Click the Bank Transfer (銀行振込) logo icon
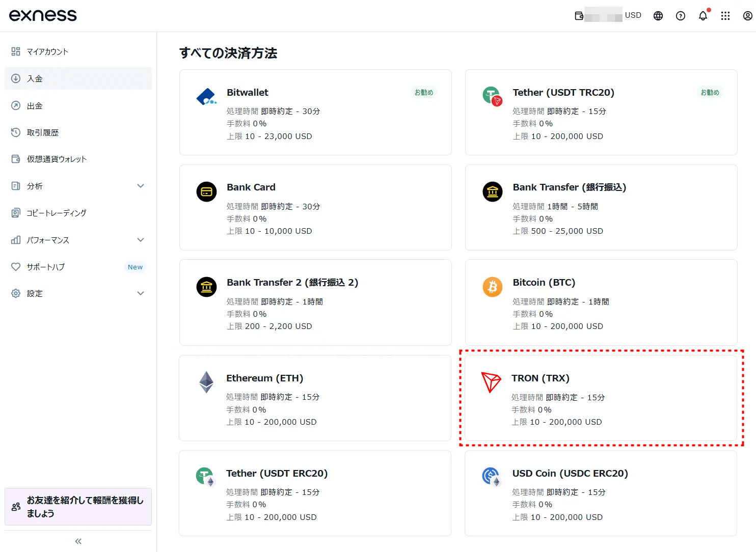This screenshot has width=756, height=552. [493, 191]
